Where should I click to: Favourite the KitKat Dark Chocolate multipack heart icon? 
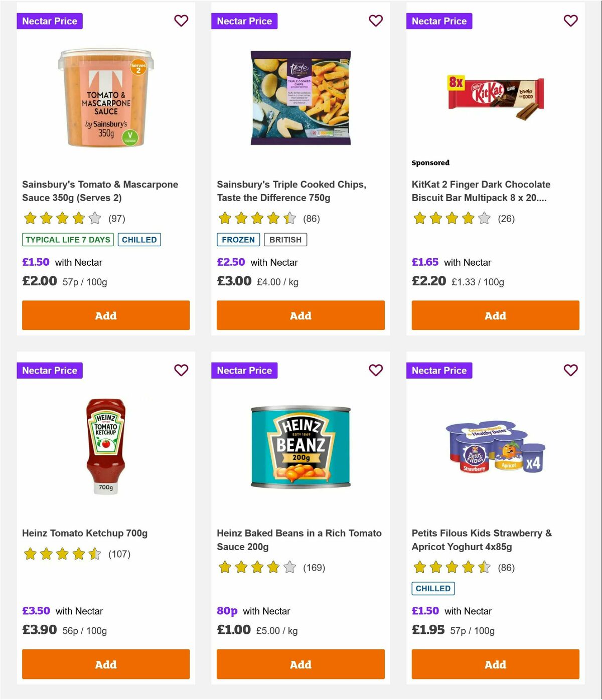tap(570, 21)
